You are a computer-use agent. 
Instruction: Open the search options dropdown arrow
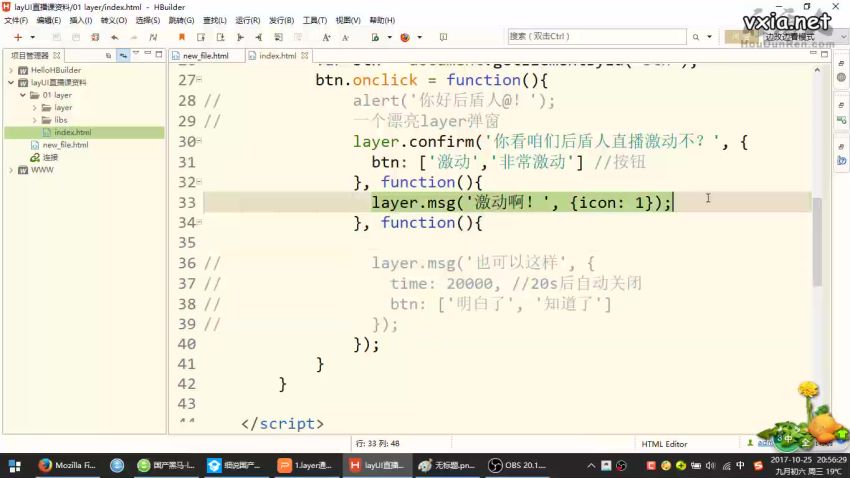709,37
